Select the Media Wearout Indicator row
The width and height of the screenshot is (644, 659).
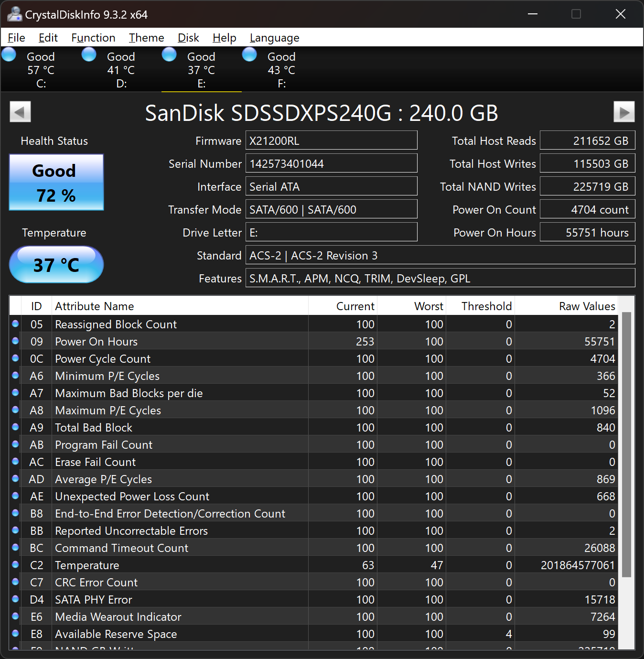pyautogui.click(x=118, y=617)
